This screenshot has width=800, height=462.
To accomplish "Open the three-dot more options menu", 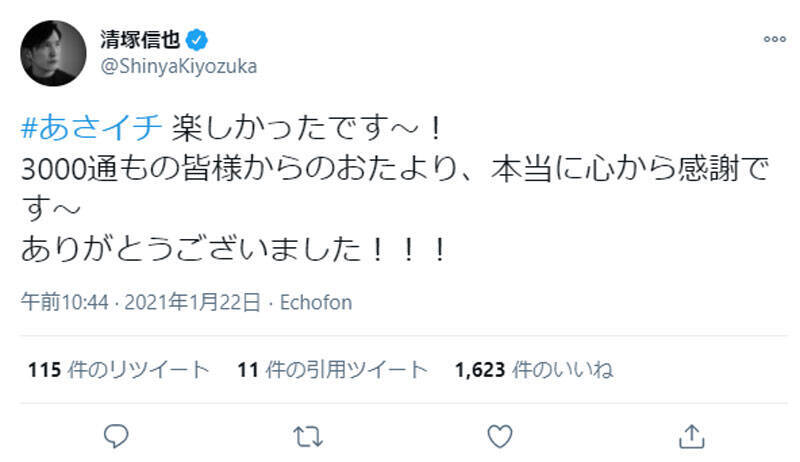I will coord(774,40).
